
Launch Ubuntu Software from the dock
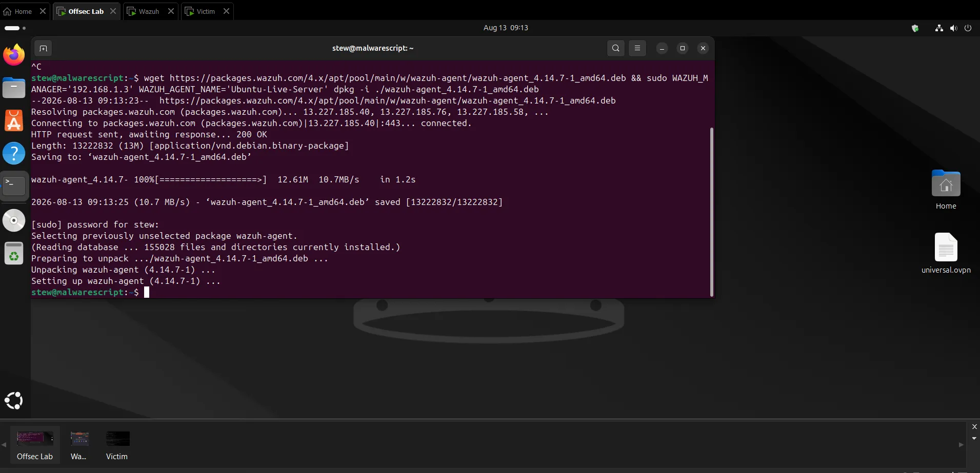coord(14,121)
